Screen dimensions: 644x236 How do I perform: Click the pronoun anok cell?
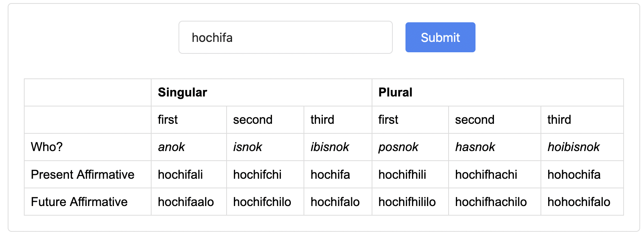pyautogui.click(x=171, y=147)
